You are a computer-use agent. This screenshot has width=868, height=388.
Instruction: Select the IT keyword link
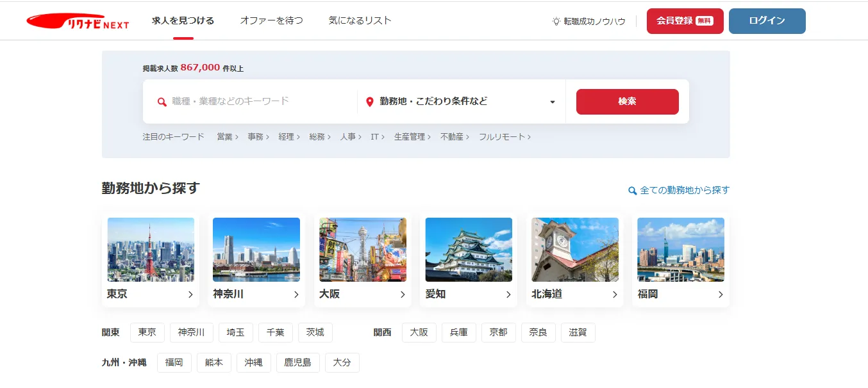378,136
